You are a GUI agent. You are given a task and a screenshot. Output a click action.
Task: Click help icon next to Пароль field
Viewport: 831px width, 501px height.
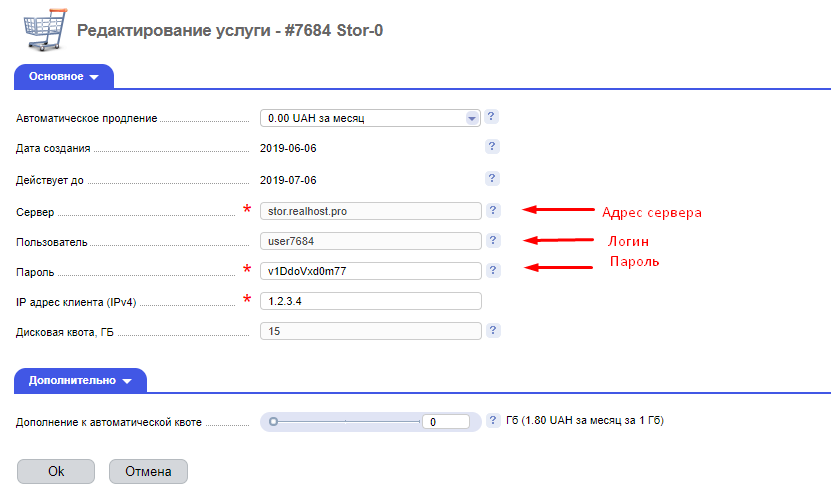coord(493,270)
